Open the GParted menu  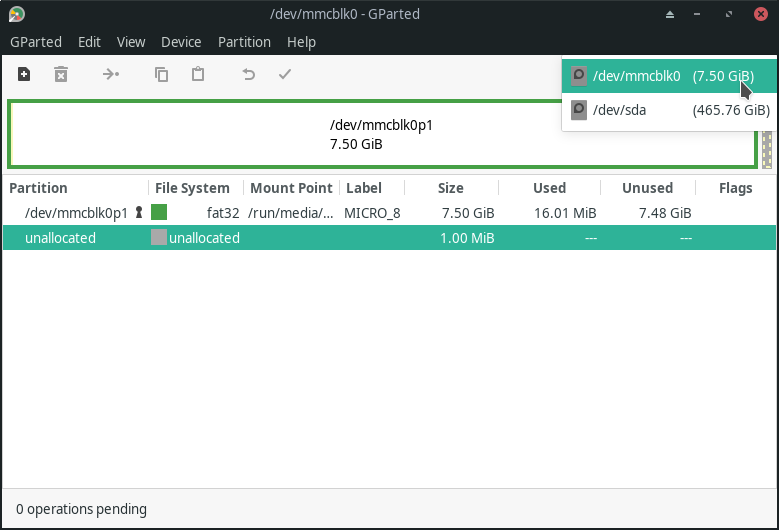coord(36,42)
